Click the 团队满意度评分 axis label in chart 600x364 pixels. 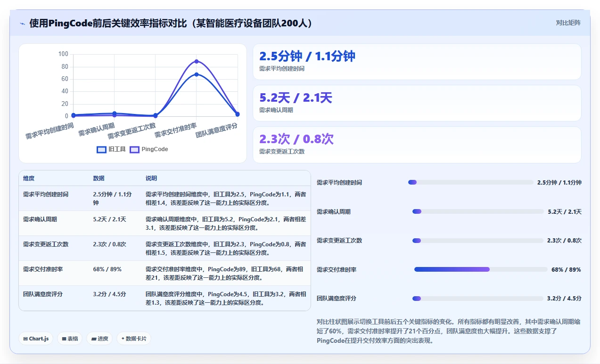click(x=217, y=129)
